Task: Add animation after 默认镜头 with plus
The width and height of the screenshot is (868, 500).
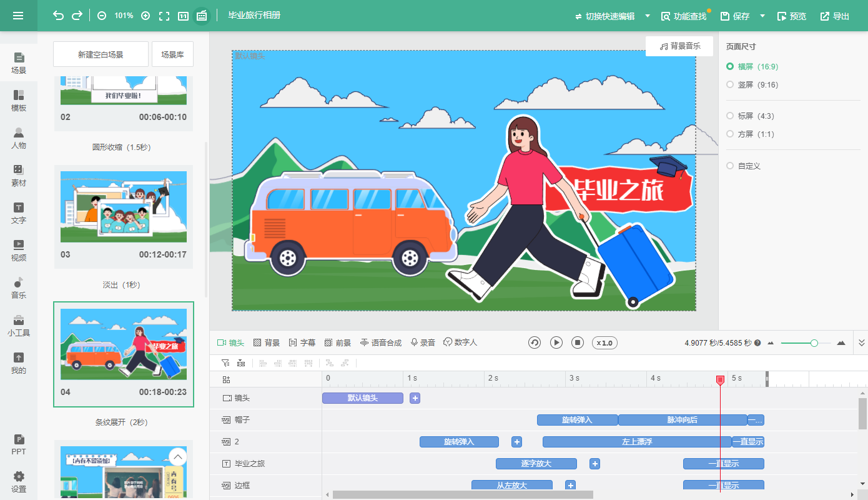Action: pyautogui.click(x=415, y=398)
